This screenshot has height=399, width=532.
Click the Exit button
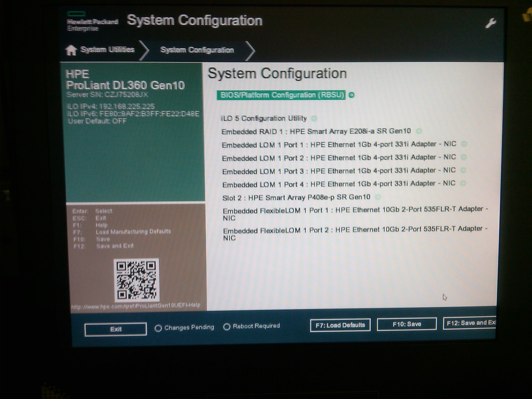(116, 329)
